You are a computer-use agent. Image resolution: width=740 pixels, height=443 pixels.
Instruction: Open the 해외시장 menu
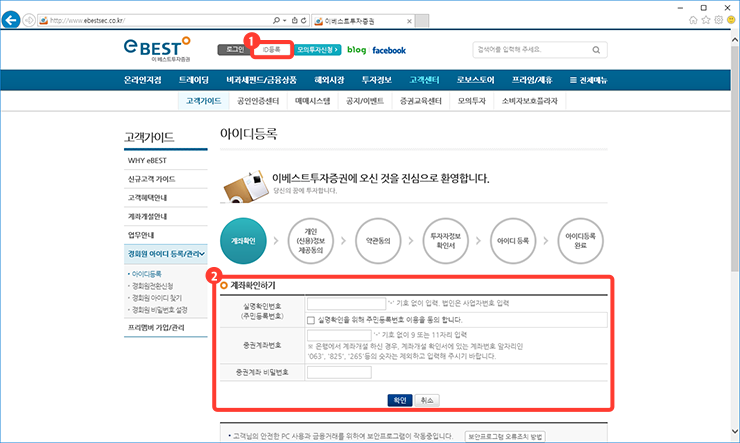point(329,80)
